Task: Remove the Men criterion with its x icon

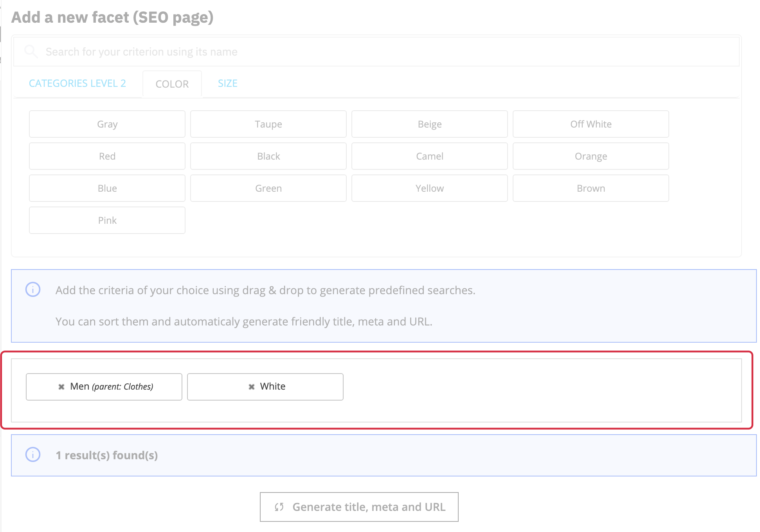Action: tap(61, 387)
